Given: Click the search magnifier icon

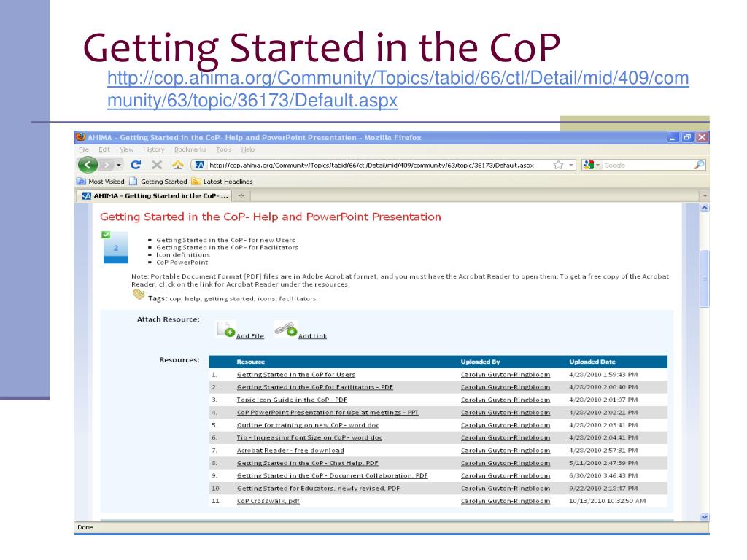Looking at the screenshot, I should point(699,165).
